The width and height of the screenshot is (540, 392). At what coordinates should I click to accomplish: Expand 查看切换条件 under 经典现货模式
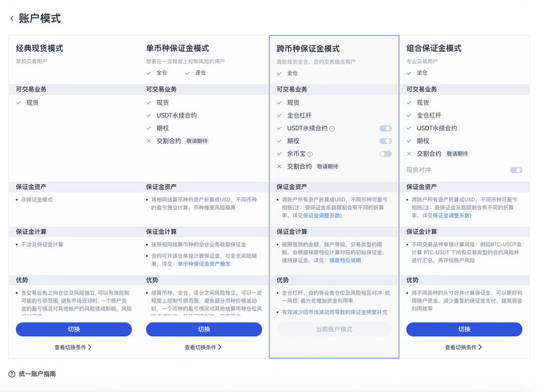(73, 347)
